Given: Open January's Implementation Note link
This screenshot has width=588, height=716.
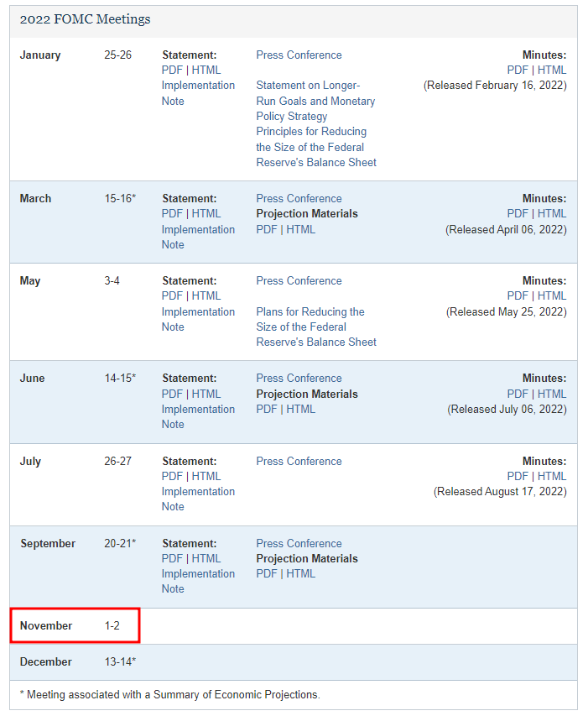Looking at the screenshot, I should (x=198, y=93).
